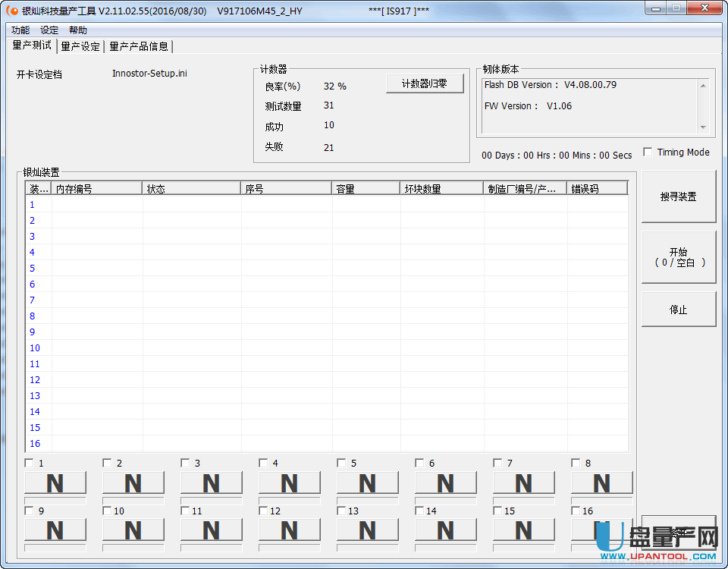Click the N status icon for port 12
Screen dimensions: 728x569
point(289,530)
